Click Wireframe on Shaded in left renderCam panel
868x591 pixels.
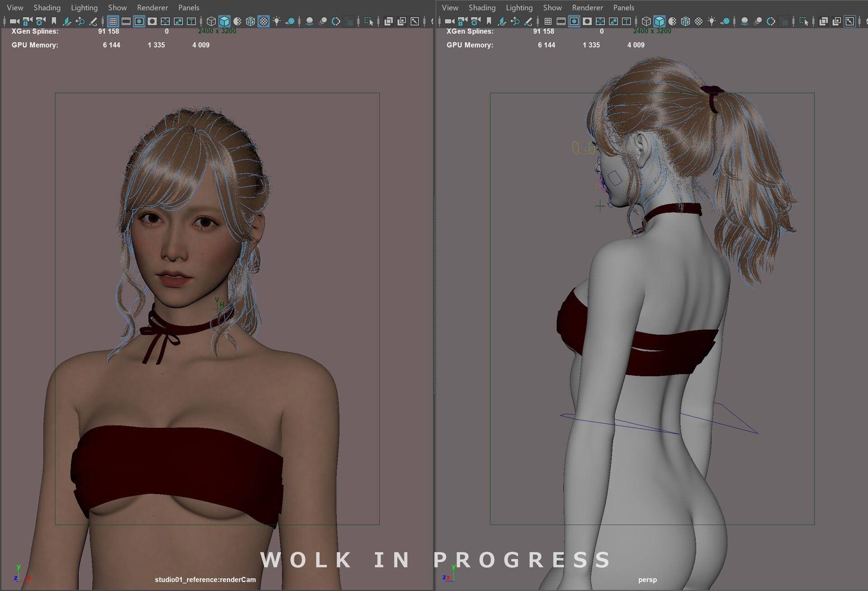click(x=250, y=21)
